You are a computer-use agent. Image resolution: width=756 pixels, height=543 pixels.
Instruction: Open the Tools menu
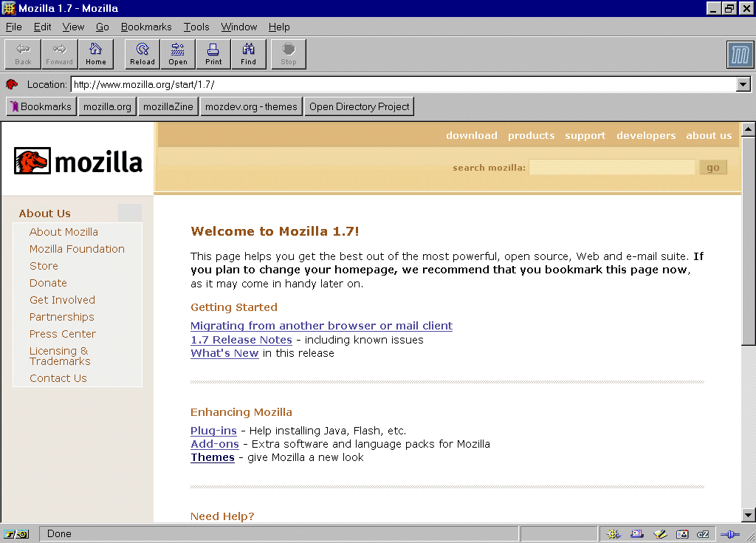(196, 27)
